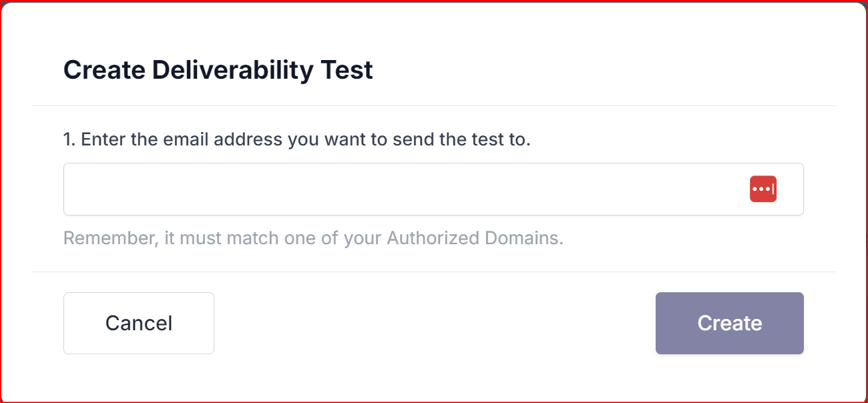Select the three-dot red icon in input

point(763,189)
